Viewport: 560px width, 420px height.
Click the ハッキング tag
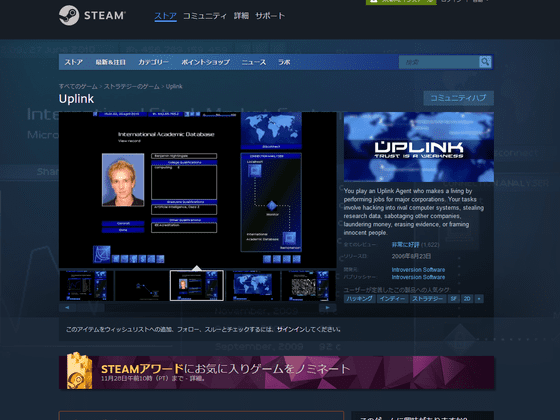tap(360, 299)
